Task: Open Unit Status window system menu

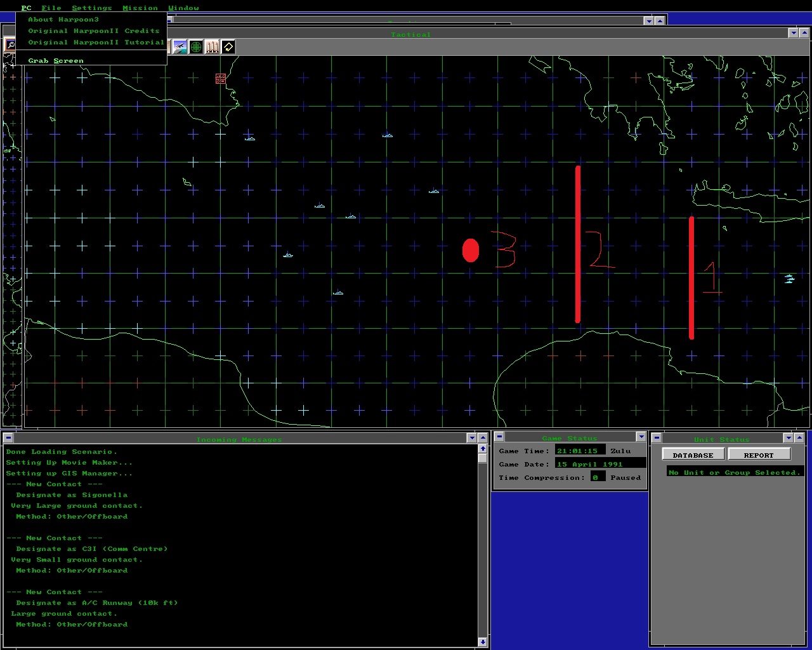Action: [x=657, y=438]
